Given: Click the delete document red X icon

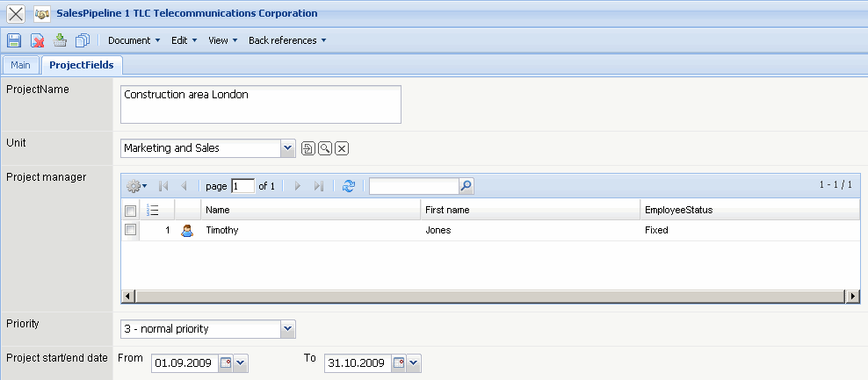Looking at the screenshot, I should tap(37, 40).
